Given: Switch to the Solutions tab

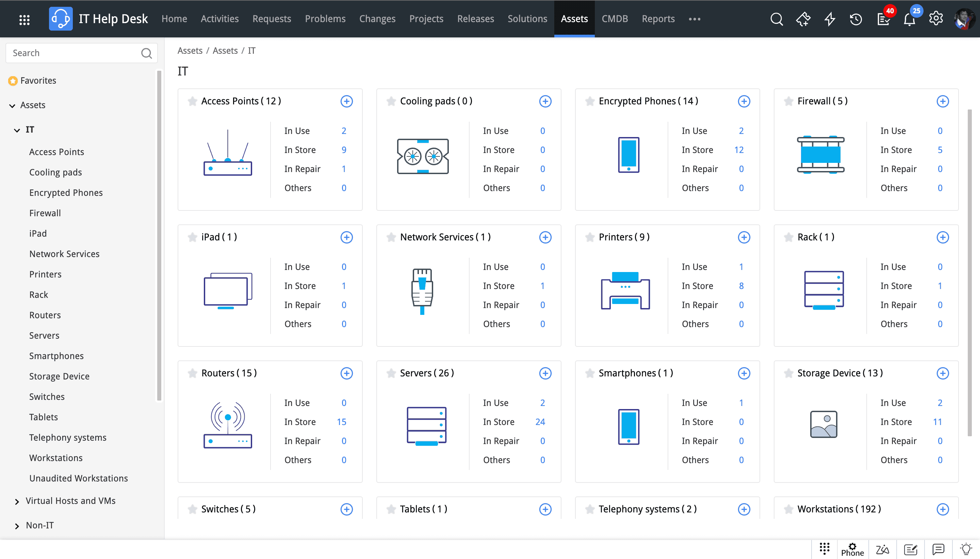Looking at the screenshot, I should (x=527, y=19).
